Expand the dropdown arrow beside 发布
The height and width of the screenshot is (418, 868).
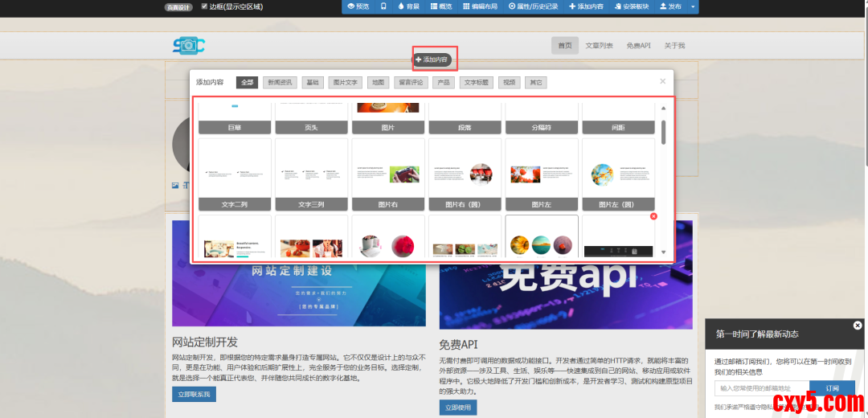[693, 6]
